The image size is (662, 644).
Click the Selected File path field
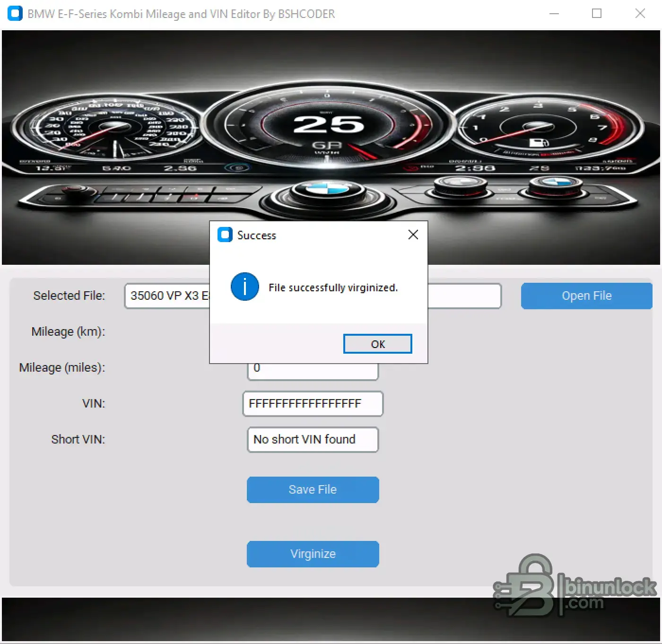click(x=313, y=296)
